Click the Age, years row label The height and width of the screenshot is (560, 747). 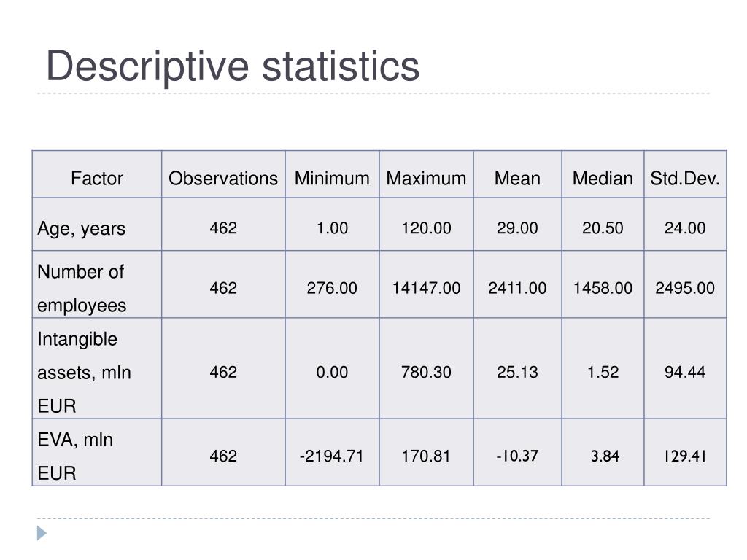82,229
